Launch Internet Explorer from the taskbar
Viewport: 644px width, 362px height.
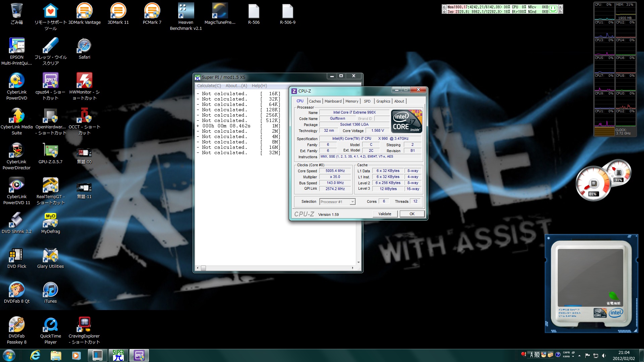[35, 355]
